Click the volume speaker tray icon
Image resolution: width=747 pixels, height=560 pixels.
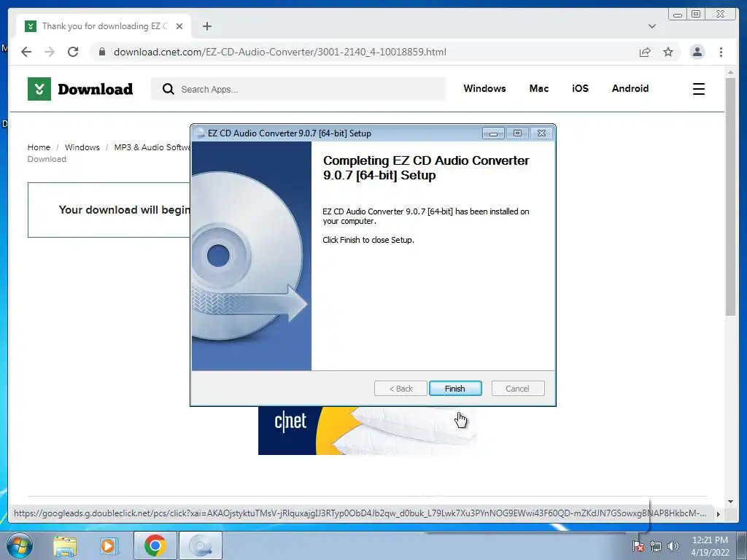point(673,546)
